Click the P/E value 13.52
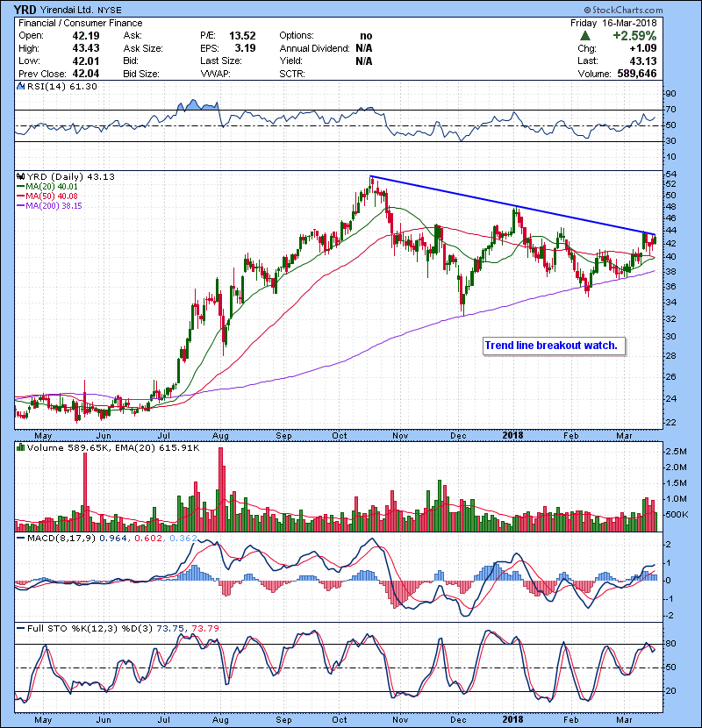The height and width of the screenshot is (728, 702). pyautogui.click(x=242, y=36)
